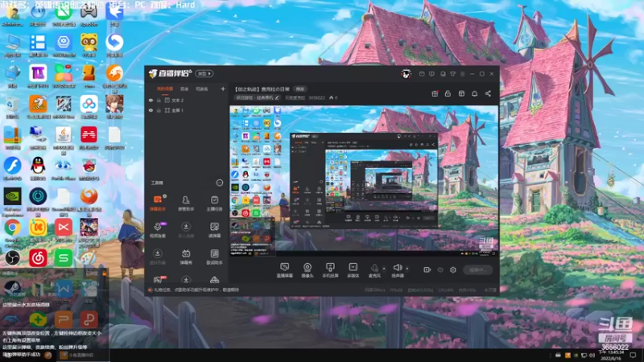644x362 pixels.
Task: Open the bell notifications icon above the preview
Action: coord(474,93)
